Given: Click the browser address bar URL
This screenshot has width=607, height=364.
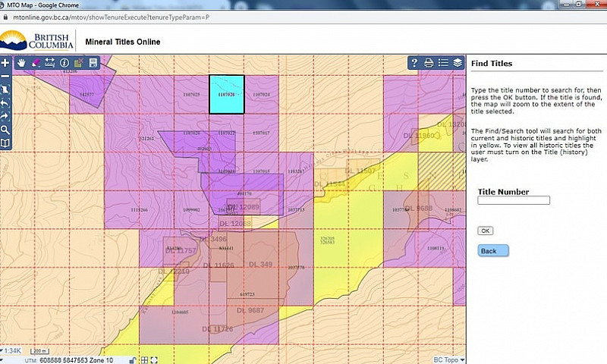Looking at the screenshot, I should pyautogui.click(x=111, y=17).
